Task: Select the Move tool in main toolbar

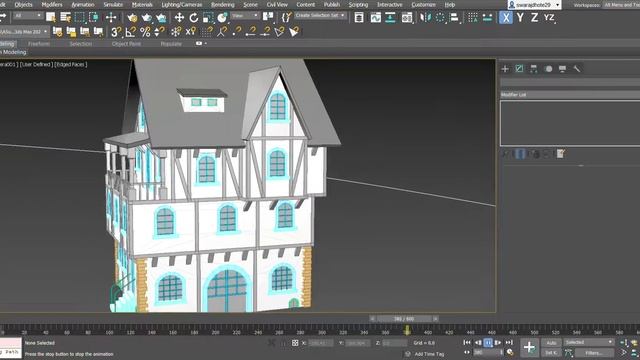Action: click(x=179, y=18)
